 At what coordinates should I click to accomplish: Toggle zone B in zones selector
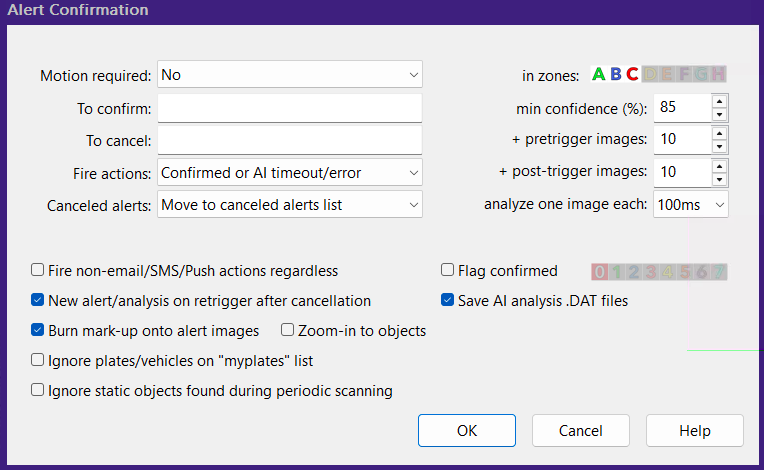(616, 74)
